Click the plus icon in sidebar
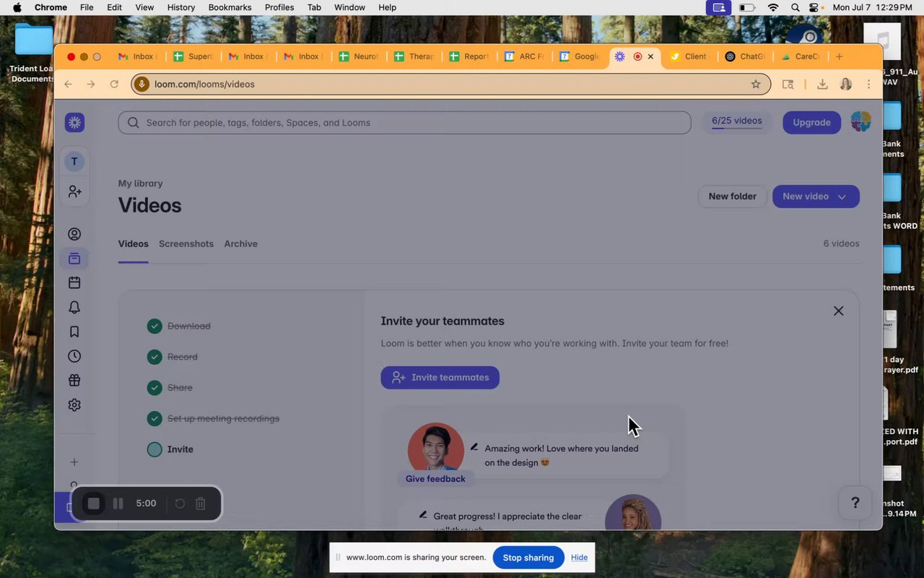Image resolution: width=924 pixels, height=578 pixels. click(x=74, y=462)
